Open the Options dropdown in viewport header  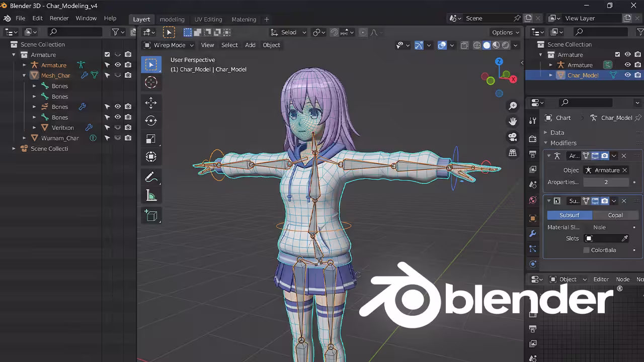pyautogui.click(x=506, y=32)
